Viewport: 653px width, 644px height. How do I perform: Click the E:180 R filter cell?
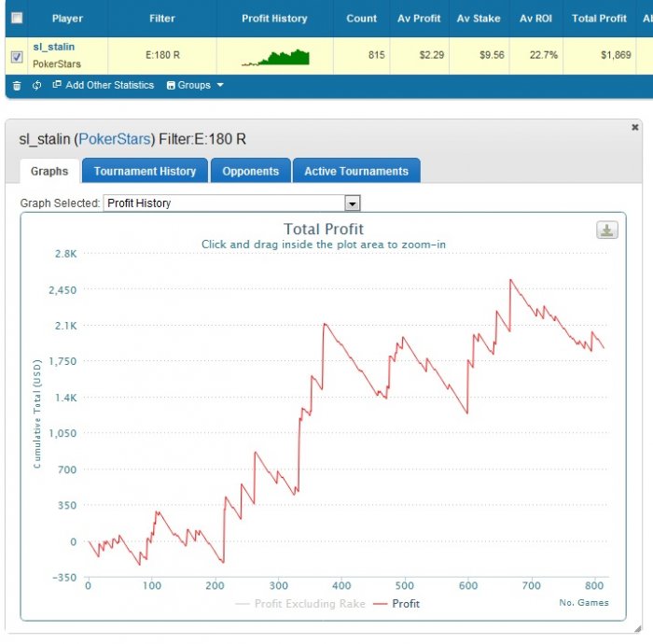pos(162,55)
